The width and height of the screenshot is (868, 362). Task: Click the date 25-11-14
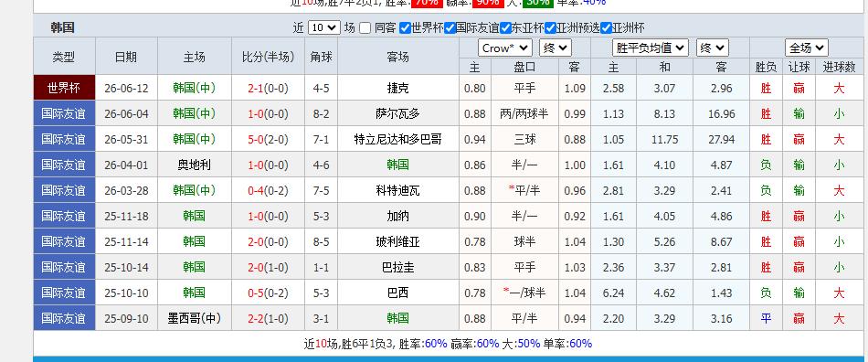tap(126, 242)
